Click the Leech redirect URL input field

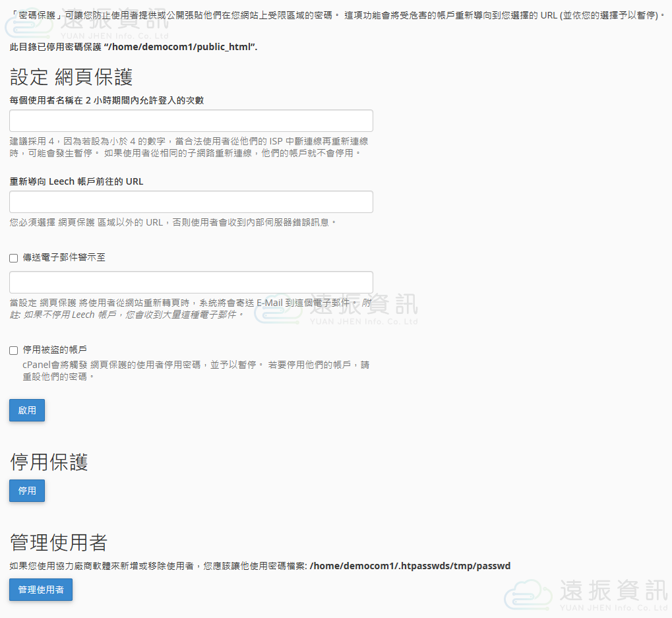[191, 202]
